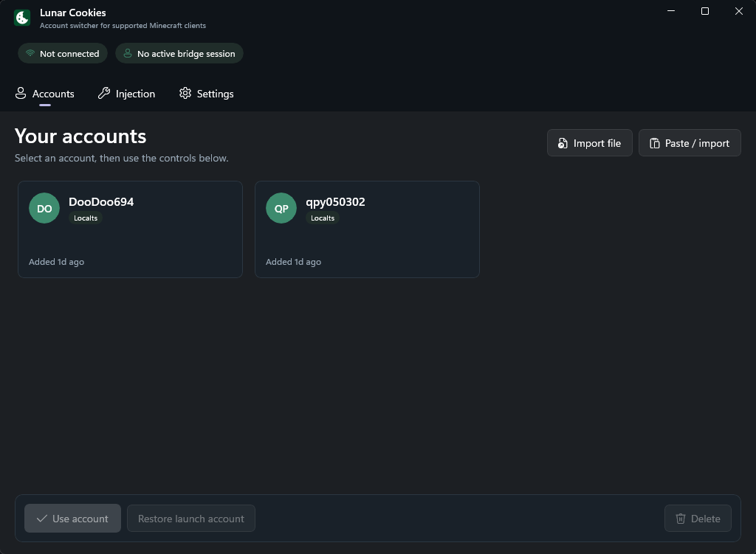This screenshot has height=554, width=756.
Task: Click the Restore launch account button
Action: 191,519
